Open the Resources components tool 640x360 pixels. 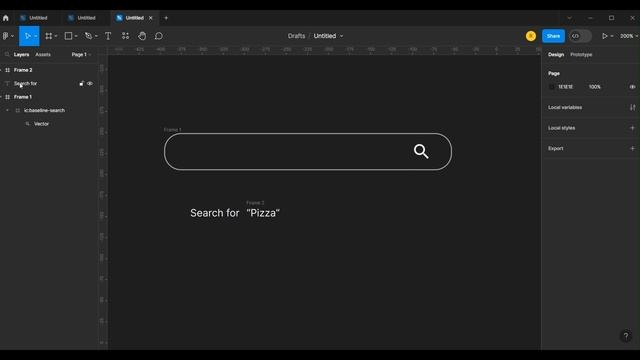(x=125, y=36)
